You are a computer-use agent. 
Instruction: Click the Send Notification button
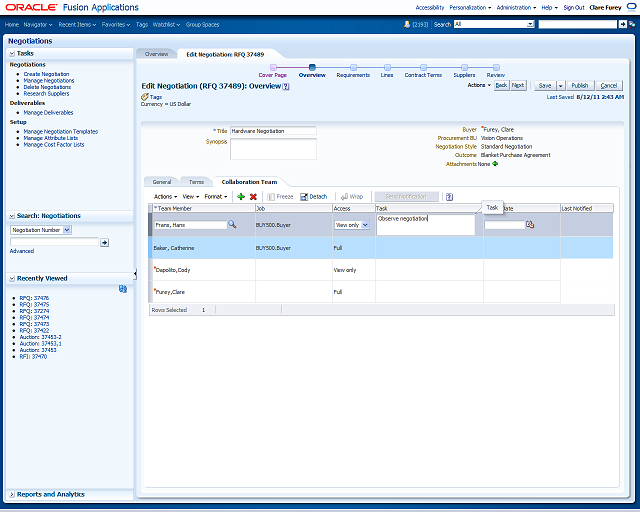click(x=406, y=197)
